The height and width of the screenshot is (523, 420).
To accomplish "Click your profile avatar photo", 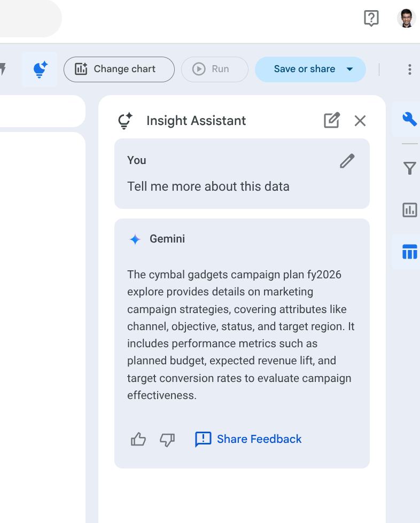I will [406, 18].
